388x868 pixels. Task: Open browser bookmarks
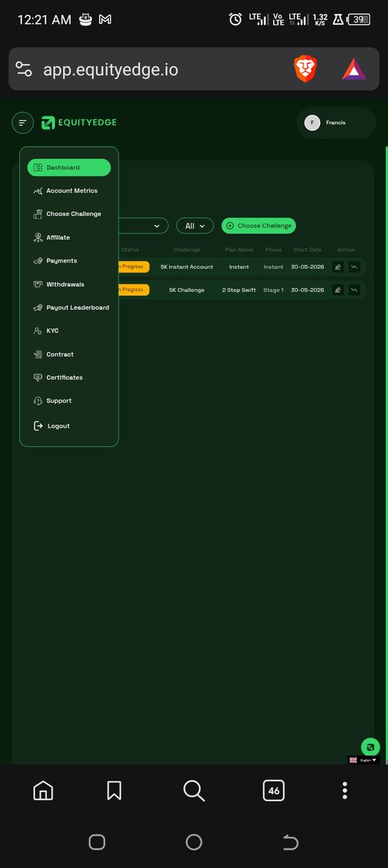114,791
